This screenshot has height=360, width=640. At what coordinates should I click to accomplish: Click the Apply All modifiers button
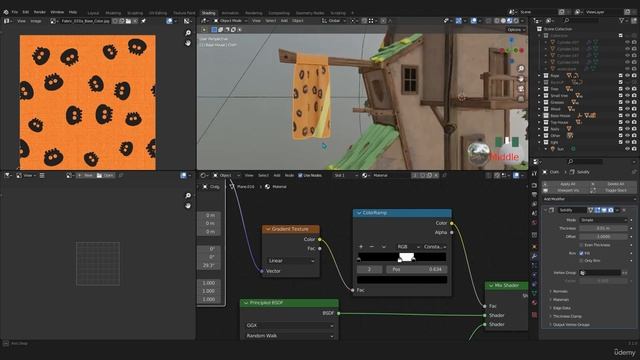click(x=567, y=184)
